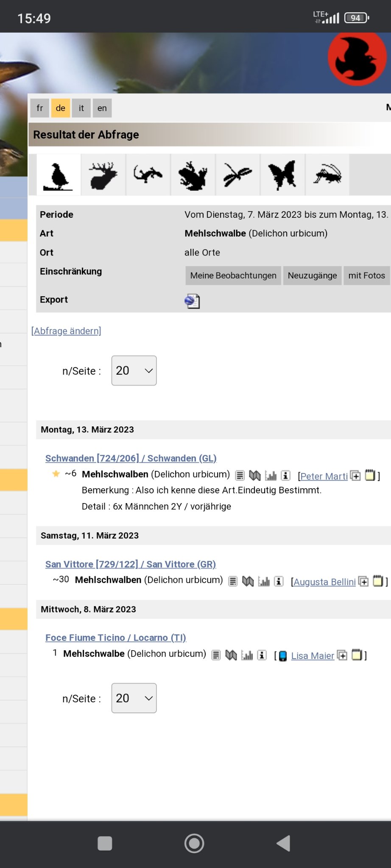
Task: Enable the mit Fotos filter
Action: click(366, 275)
